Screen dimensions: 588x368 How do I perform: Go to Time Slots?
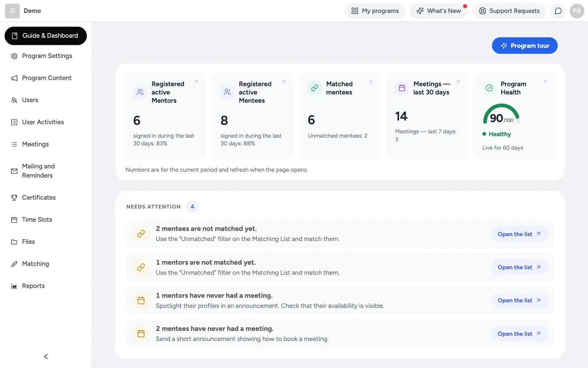[x=46, y=220]
